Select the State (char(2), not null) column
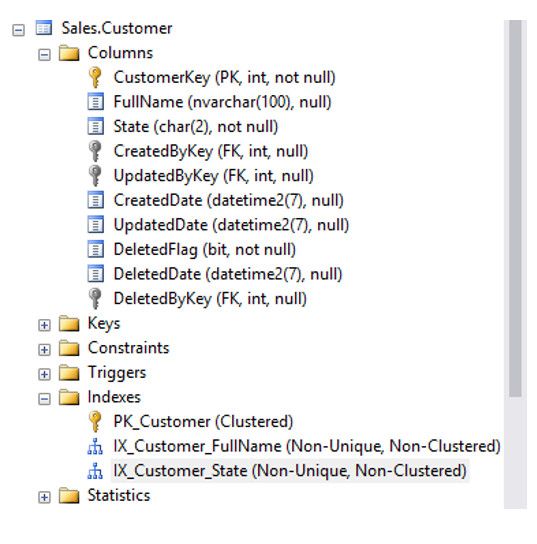 coord(196,127)
